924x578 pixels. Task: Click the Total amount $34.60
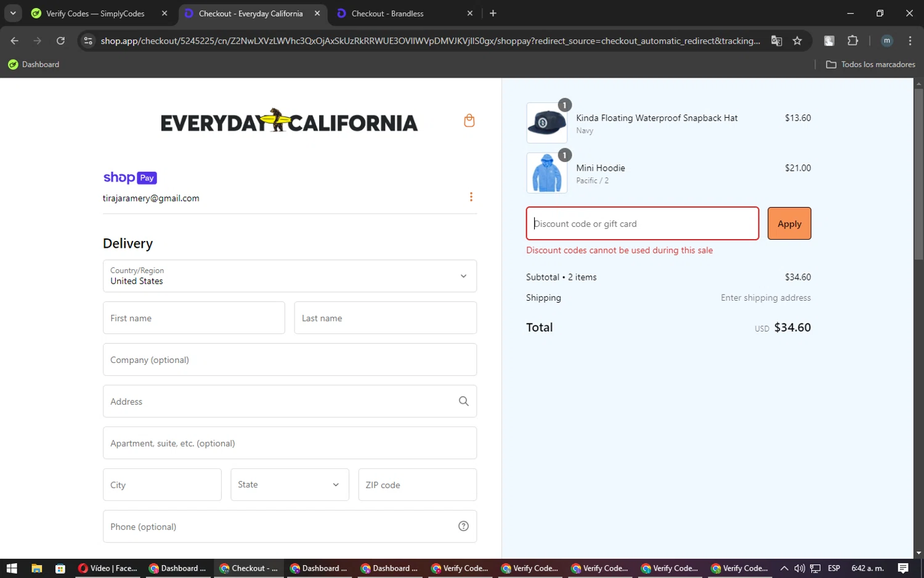pyautogui.click(x=792, y=327)
